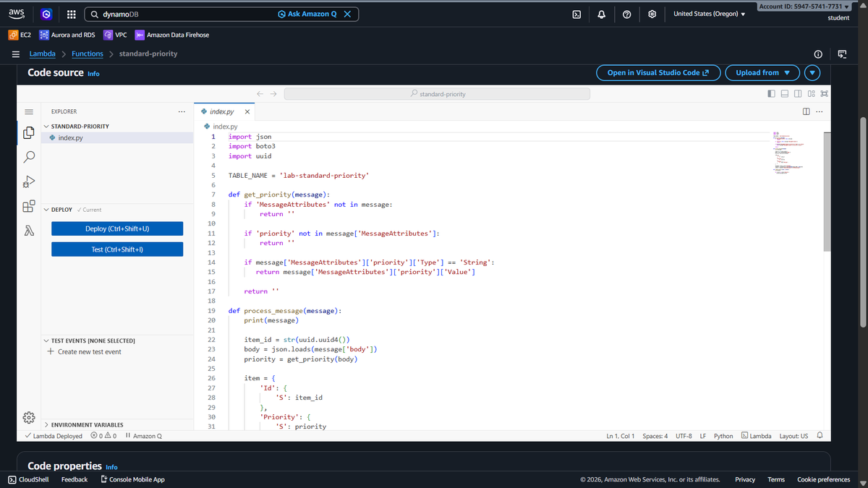
Task: Click the code minimap overview
Action: click(x=788, y=153)
